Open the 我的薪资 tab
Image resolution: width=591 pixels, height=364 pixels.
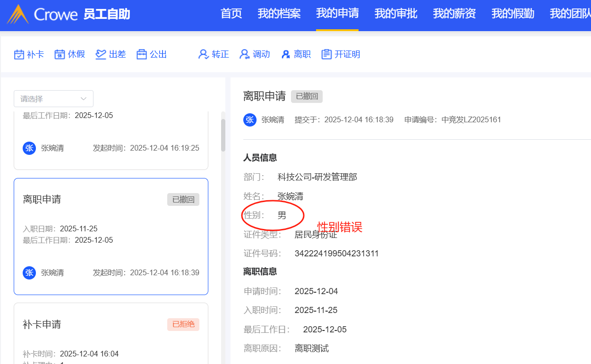pyautogui.click(x=454, y=14)
